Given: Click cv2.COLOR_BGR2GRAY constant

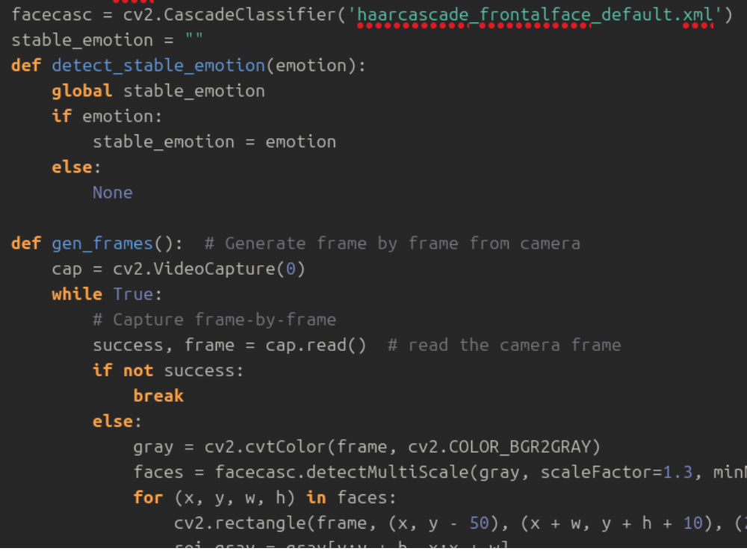Looking at the screenshot, I should pos(499,447).
